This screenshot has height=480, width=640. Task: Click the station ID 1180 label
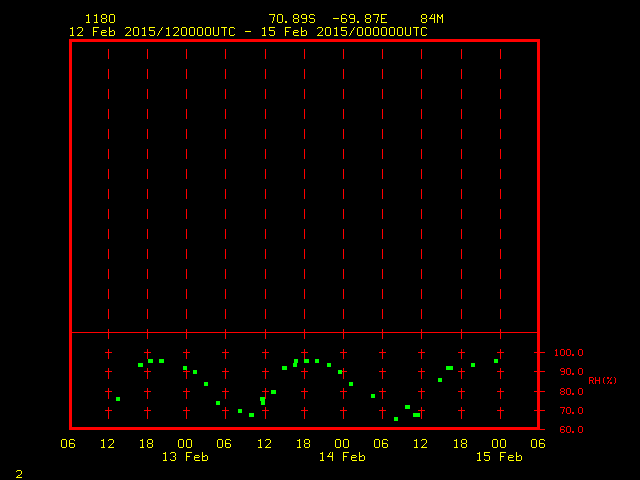(100, 19)
